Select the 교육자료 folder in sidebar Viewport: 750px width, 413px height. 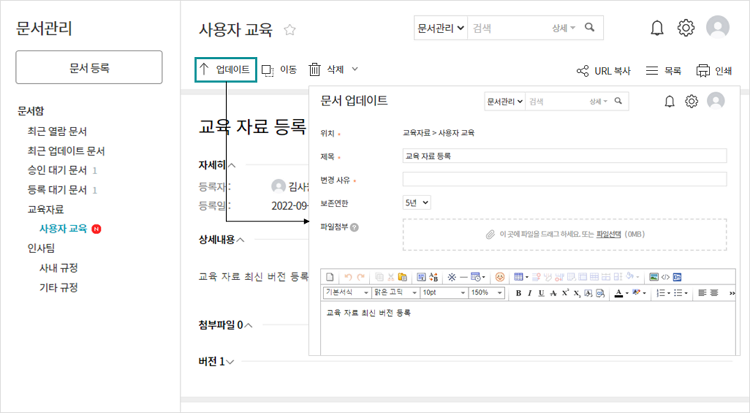tap(45, 209)
